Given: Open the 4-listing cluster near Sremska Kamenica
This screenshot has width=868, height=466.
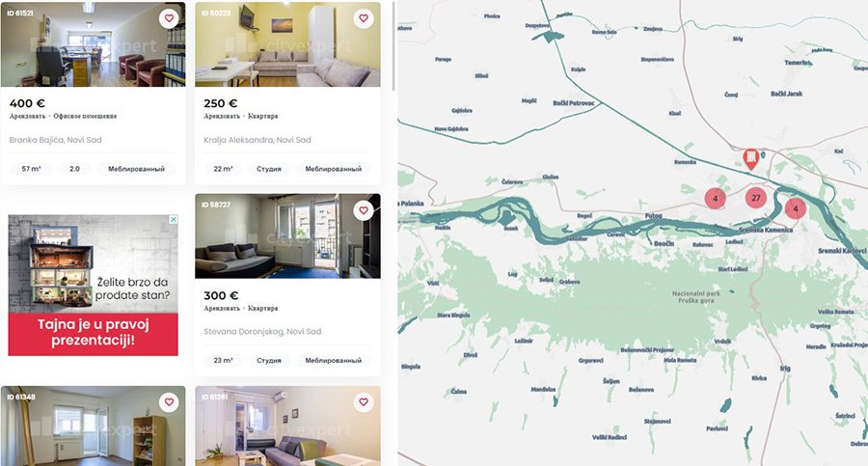Looking at the screenshot, I should click(x=796, y=209).
